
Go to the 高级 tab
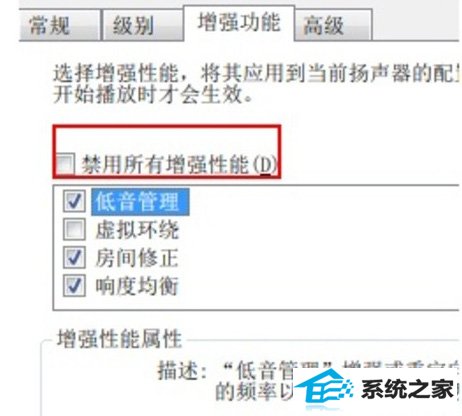pyautogui.click(x=333, y=25)
